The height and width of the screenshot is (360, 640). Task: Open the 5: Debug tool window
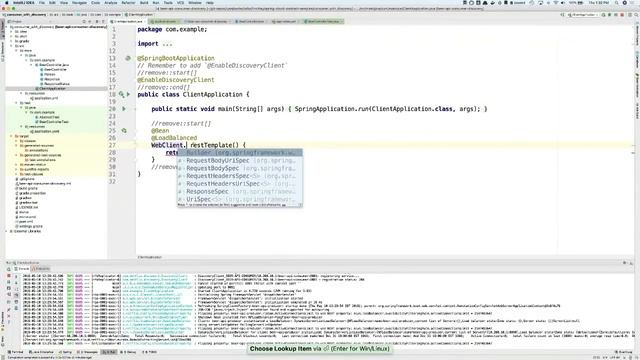(x=129, y=352)
